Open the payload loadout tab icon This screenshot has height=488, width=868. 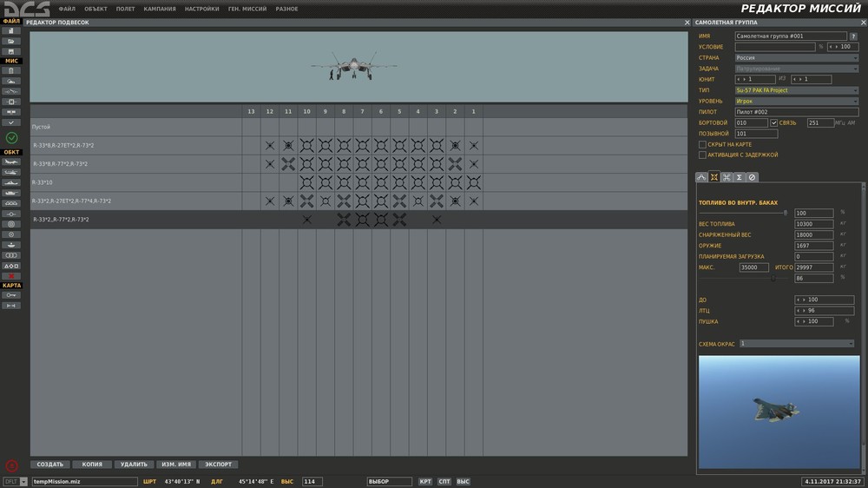pyautogui.click(x=714, y=177)
